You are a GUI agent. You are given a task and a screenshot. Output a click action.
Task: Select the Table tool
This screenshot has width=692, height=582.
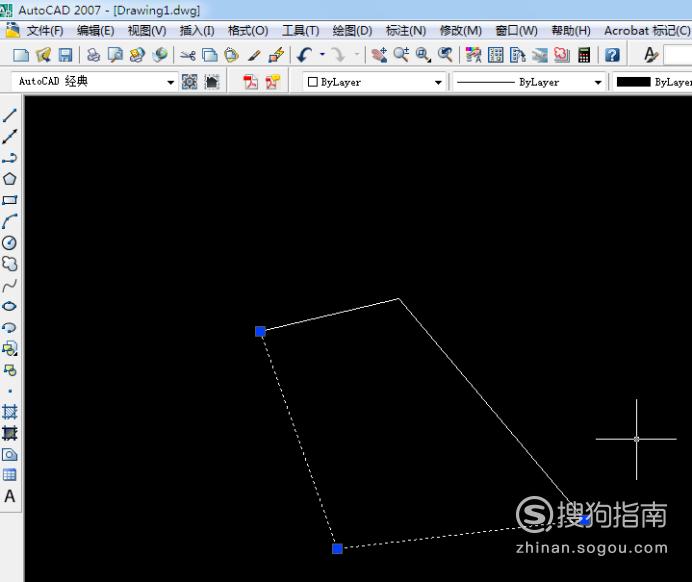coord(9,475)
